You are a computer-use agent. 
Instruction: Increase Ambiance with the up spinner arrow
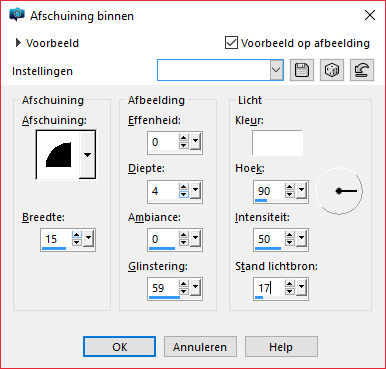pyautogui.click(x=184, y=235)
